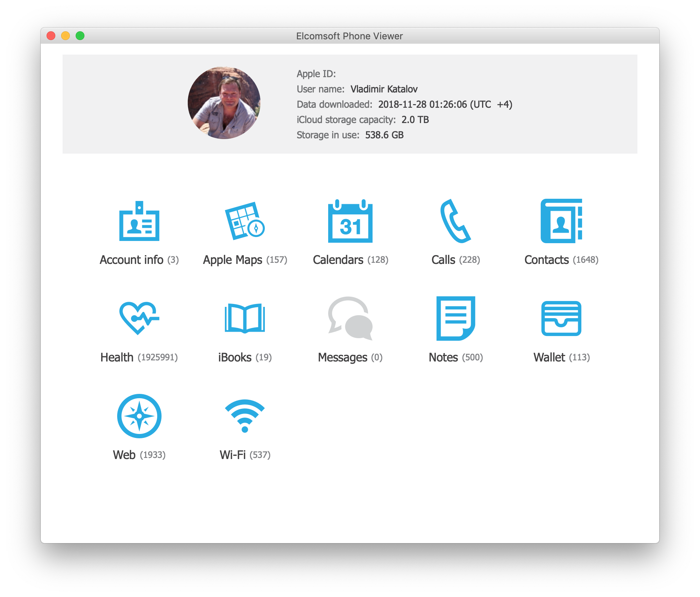The width and height of the screenshot is (700, 597).
Task: Click the user profile photo
Action: (224, 103)
